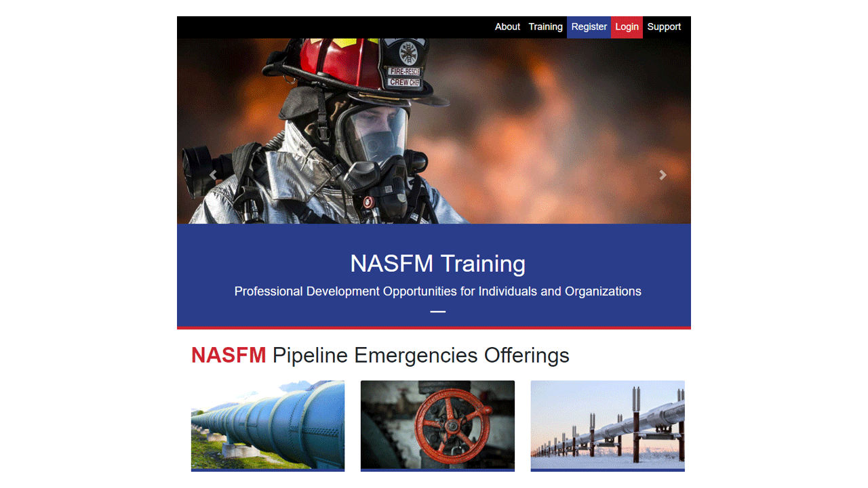Go to the Support page link
This screenshot has width=868, height=488.
point(664,27)
